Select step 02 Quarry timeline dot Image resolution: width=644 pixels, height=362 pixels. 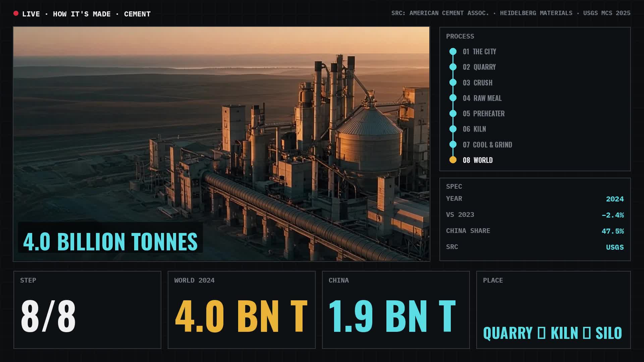tap(453, 67)
